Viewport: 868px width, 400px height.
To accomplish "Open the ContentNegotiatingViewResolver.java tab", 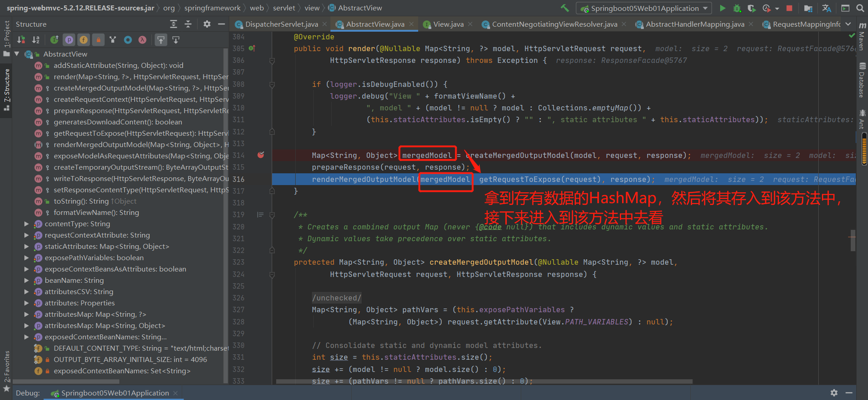I will coord(555,24).
